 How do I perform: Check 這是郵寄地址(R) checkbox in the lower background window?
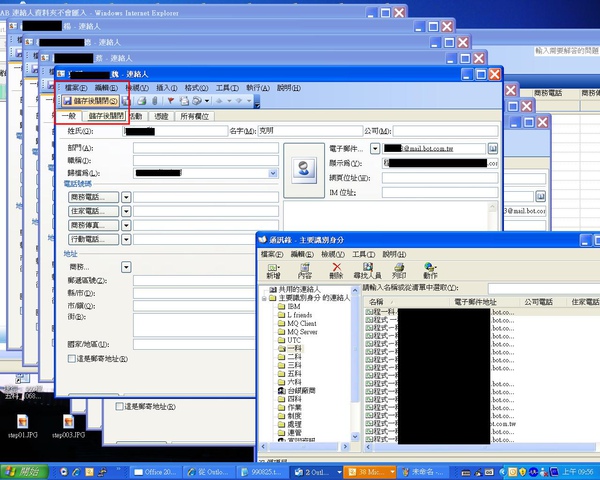point(119,407)
